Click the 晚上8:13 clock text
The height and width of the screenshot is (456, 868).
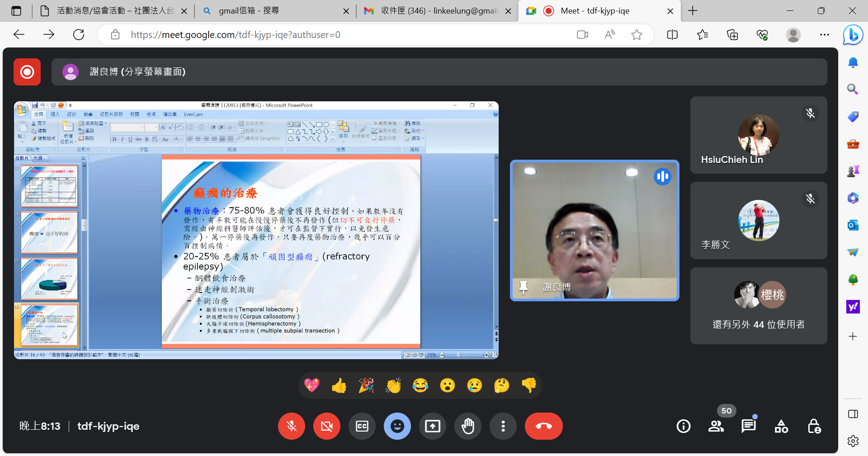40,426
